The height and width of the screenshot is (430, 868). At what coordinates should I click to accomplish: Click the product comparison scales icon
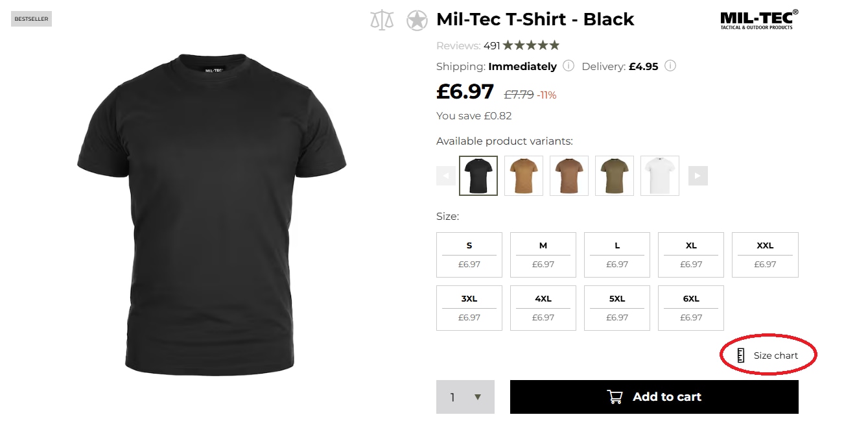382,20
